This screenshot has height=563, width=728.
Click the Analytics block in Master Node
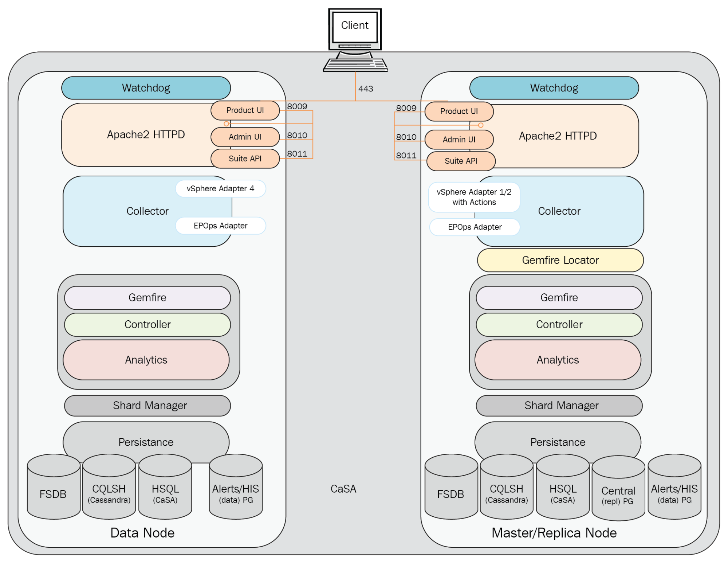point(558,360)
